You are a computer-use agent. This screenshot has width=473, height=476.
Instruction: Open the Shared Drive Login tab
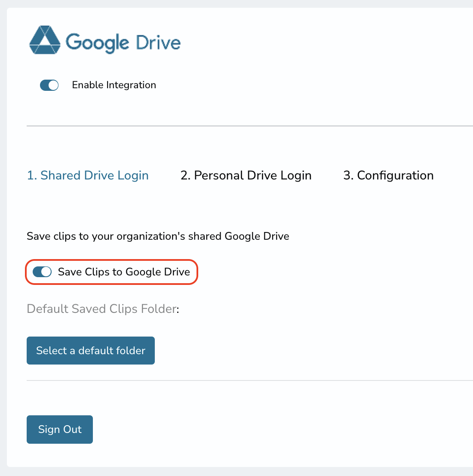click(88, 176)
